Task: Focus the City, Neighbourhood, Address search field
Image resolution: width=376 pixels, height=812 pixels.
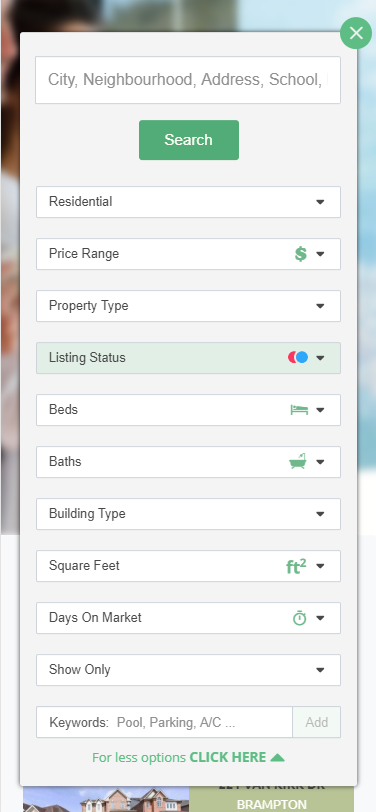Action: [x=188, y=80]
